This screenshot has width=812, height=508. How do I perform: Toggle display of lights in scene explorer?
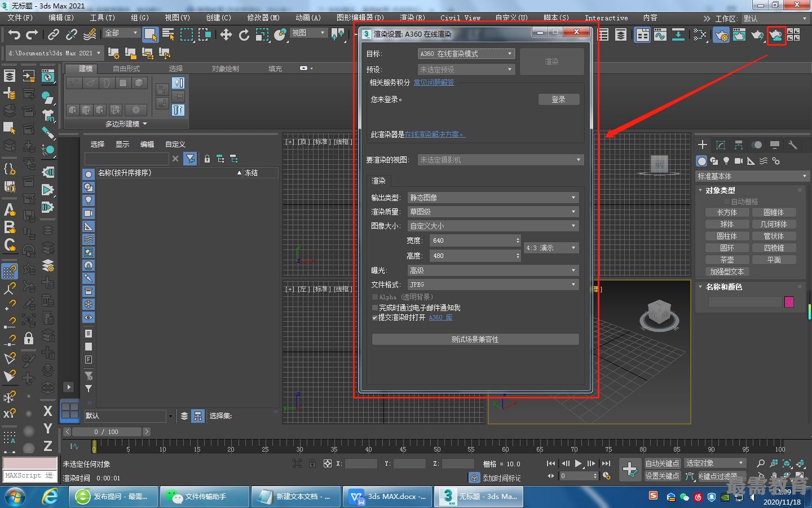tap(89, 200)
